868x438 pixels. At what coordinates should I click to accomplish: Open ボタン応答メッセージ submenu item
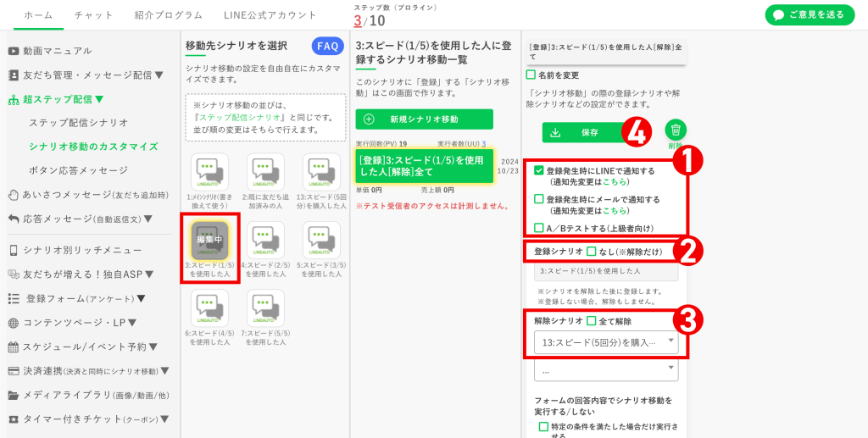point(79,170)
